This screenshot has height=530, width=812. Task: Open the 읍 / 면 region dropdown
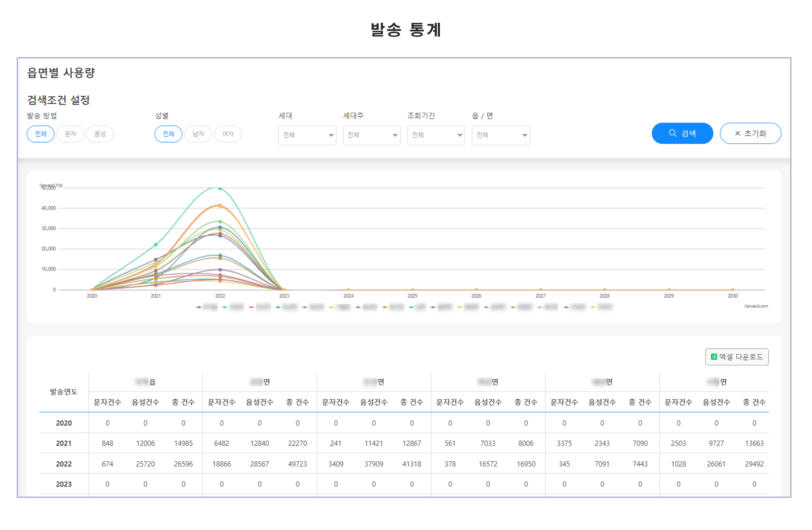(x=500, y=135)
